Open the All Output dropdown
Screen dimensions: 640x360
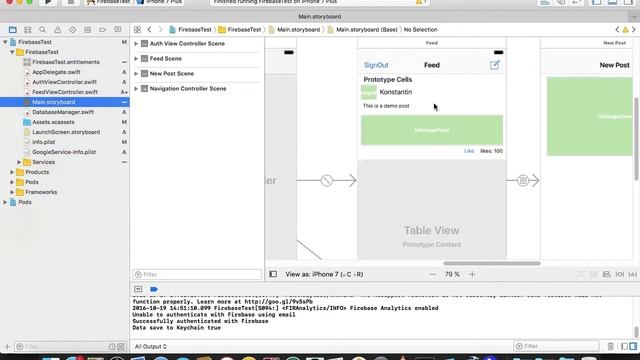click(x=151, y=347)
